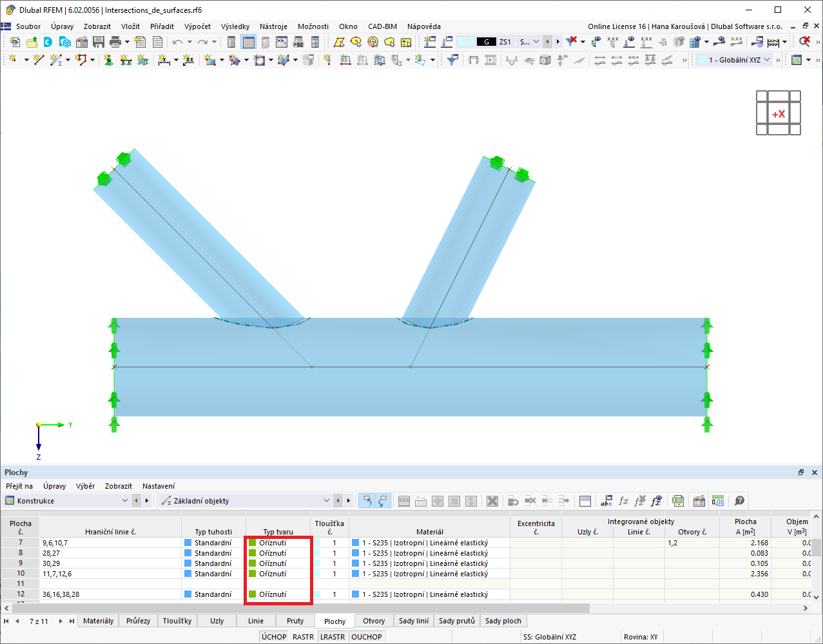Toggle OUCHOP object snap in status bar
This screenshot has height=644, width=823.
coord(367,636)
